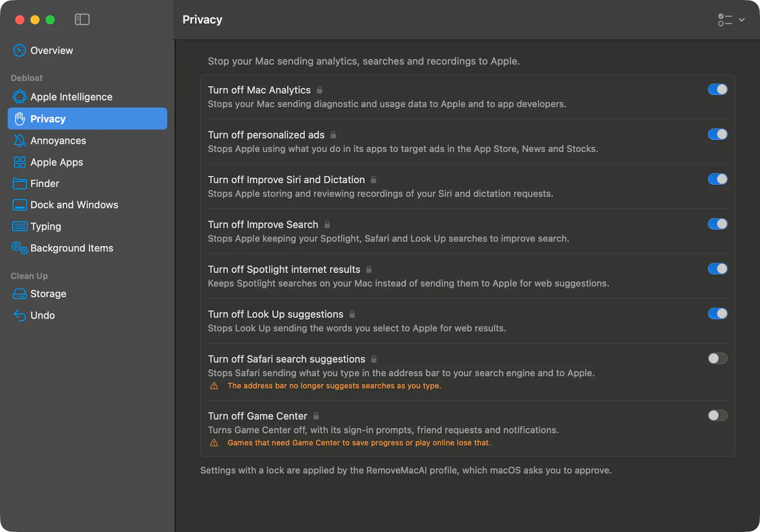Click the Debloat section header
Viewport: 760px width, 532px height.
coord(27,78)
